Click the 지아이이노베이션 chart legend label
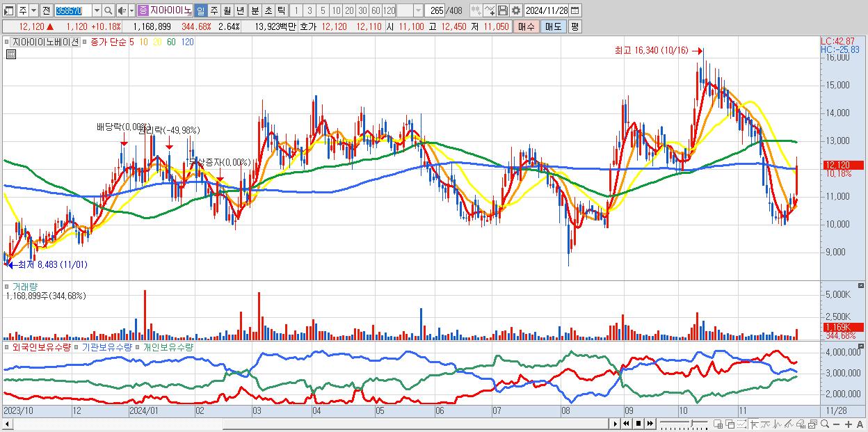 [45, 42]
